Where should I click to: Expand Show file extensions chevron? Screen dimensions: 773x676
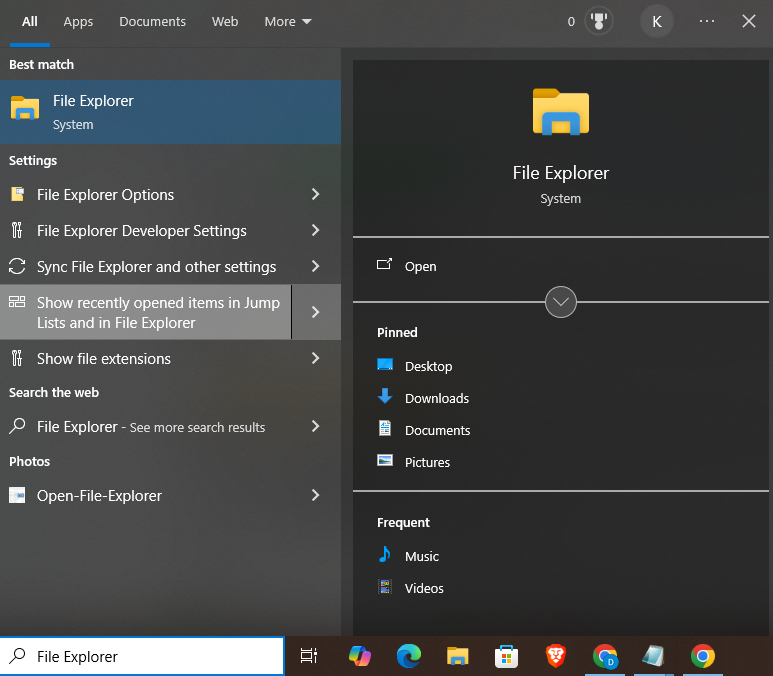coord(316,358)
